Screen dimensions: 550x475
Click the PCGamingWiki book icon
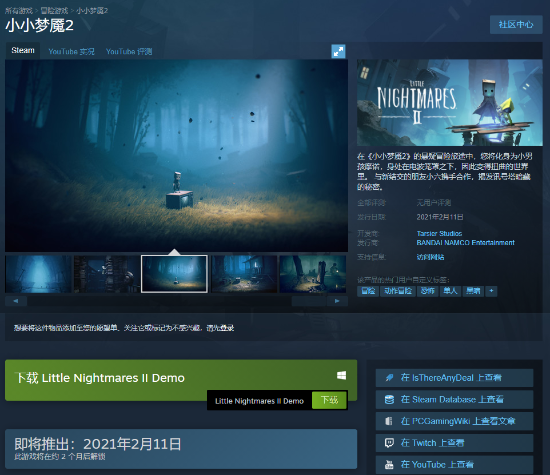[389, 421]
